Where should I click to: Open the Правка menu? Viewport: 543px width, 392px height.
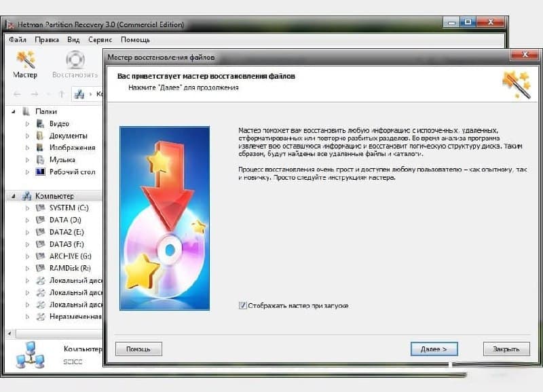click(47, 40)
